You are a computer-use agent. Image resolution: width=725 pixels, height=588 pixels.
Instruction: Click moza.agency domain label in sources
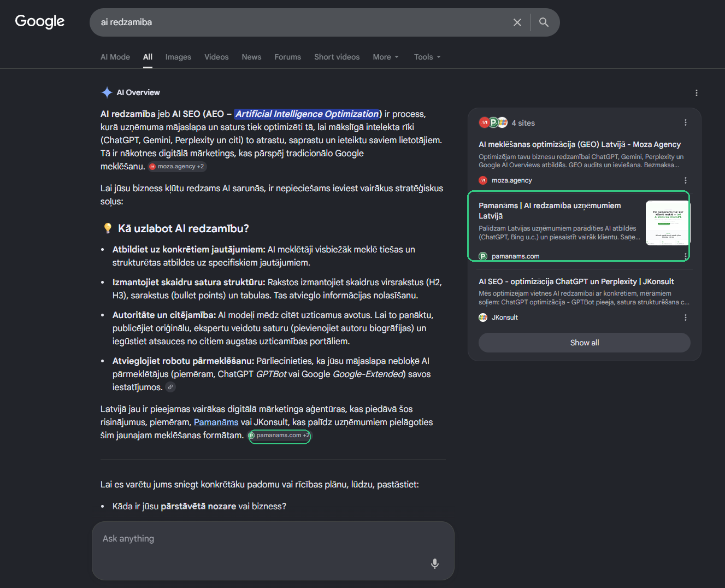[511, 180]
